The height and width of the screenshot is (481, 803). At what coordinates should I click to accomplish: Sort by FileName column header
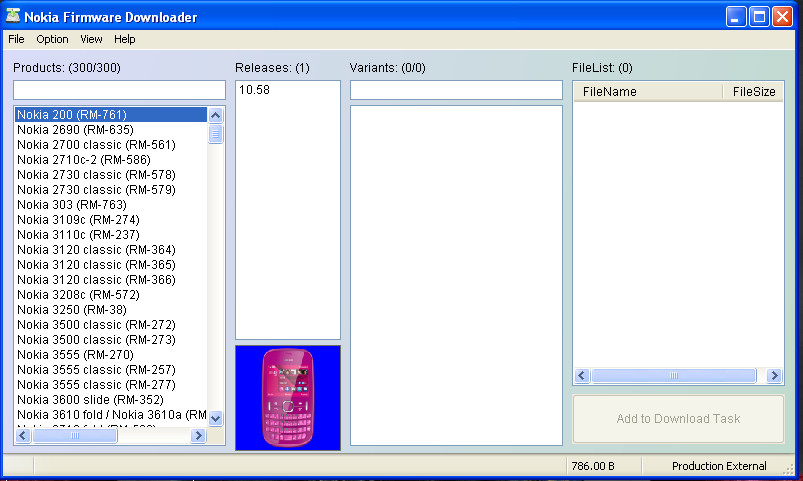coord(648,92)
